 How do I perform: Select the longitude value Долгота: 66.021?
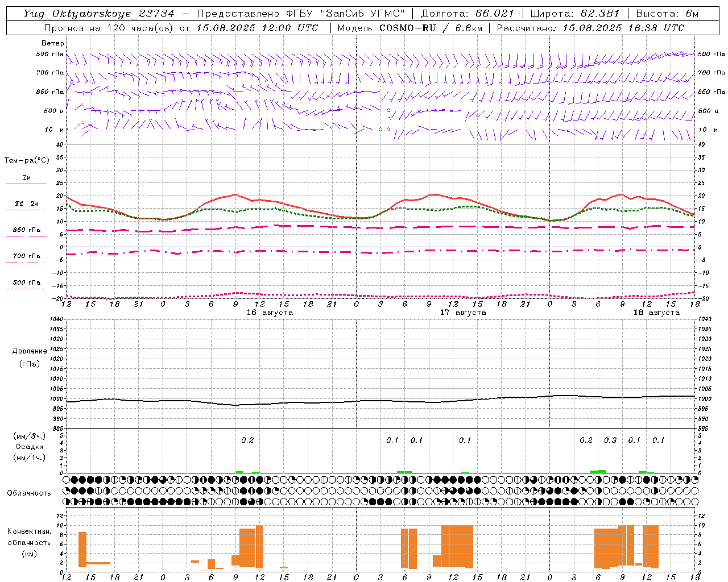click(x=467, y=14)
